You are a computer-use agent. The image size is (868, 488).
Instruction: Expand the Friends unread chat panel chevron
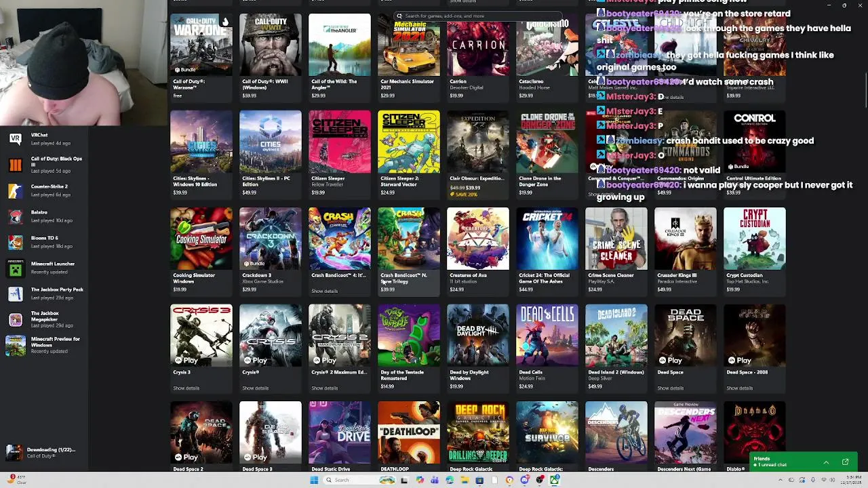[826, 462]
